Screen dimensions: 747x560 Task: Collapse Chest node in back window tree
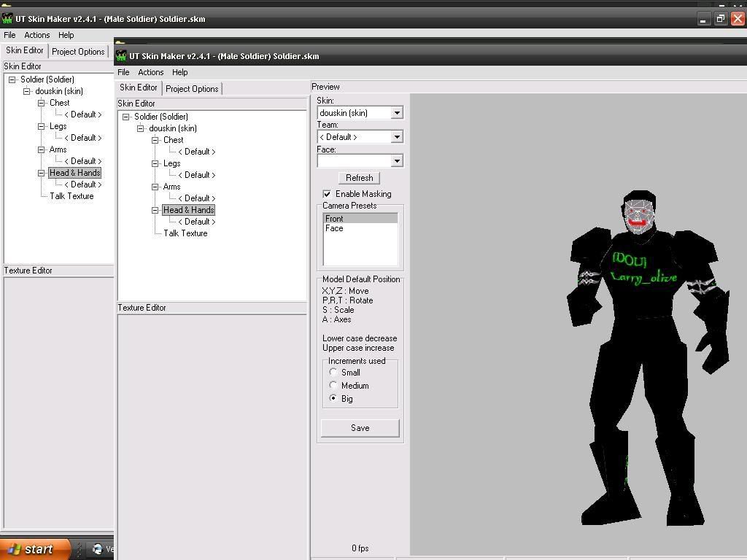coord(41,103)
